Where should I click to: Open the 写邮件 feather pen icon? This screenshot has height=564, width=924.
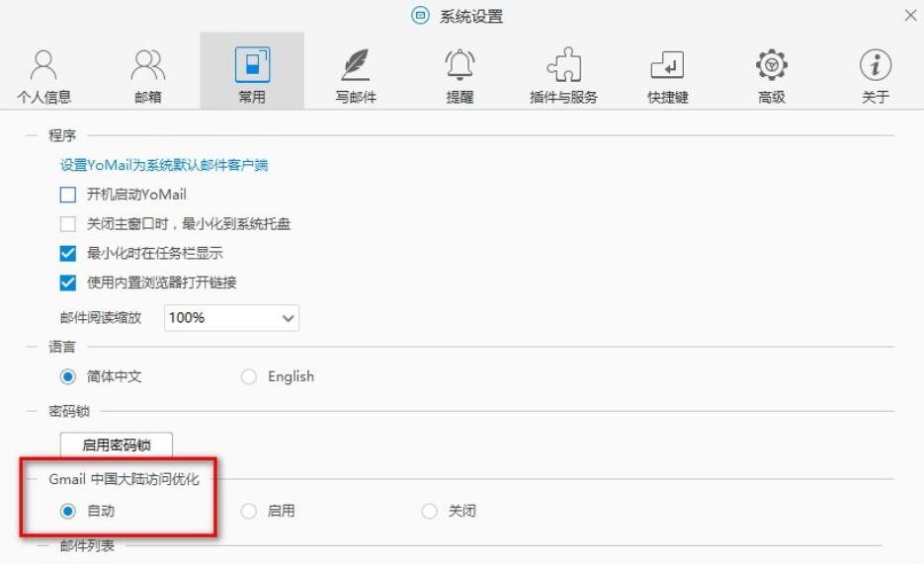tap(356, 65)
